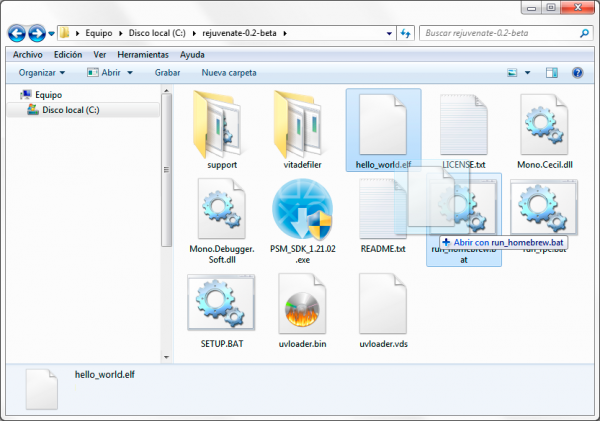
Task: Click the refresh button beside address bar
Action: (406, 33)
